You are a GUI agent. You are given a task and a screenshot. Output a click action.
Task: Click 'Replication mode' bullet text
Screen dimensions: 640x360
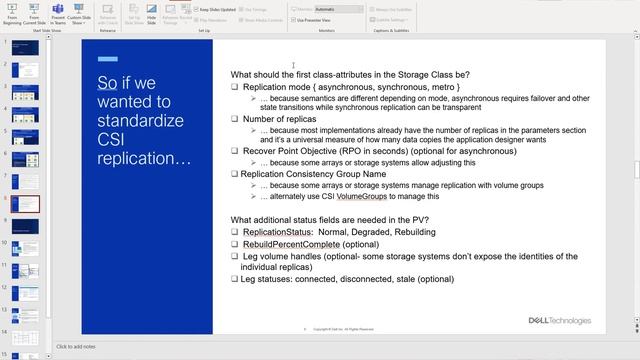351,87
